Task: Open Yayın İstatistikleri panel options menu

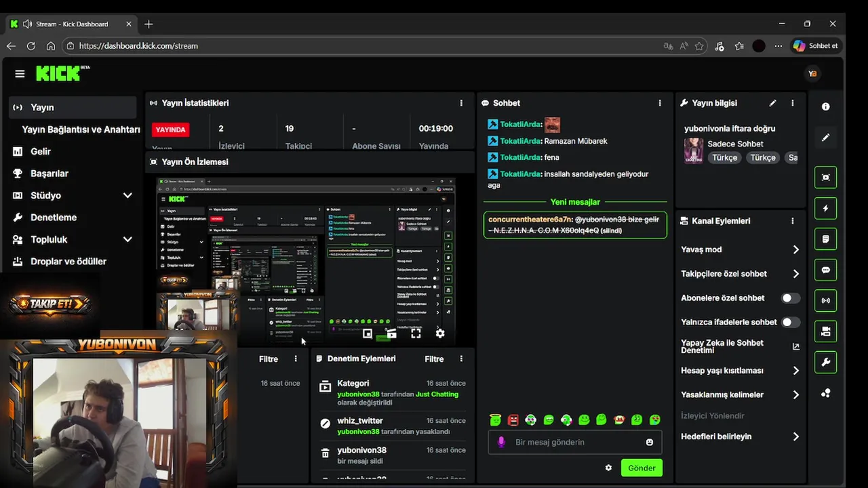Action: 461,103
